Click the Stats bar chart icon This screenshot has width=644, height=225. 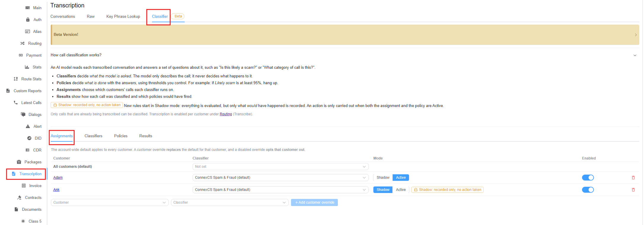[27, 67]
